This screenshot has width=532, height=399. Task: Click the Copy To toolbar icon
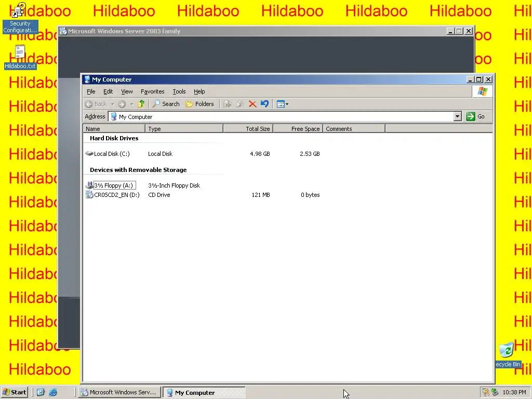coord(240,104)
